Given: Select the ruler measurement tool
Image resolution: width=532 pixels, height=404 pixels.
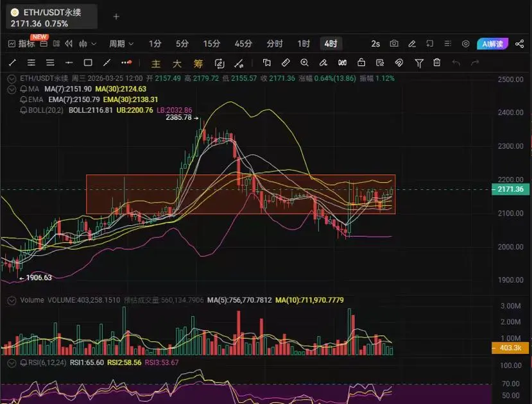Looking at the screenshot, I should pos(286,63).
